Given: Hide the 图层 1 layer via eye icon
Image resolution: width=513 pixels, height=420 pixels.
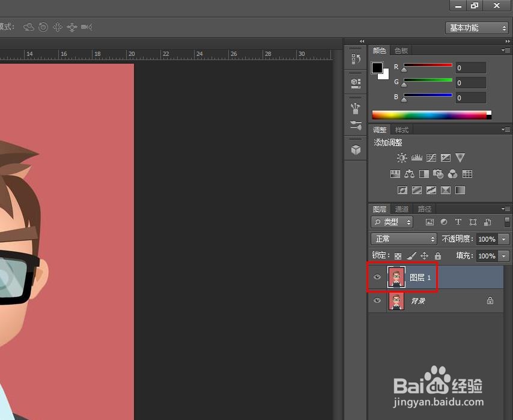Looking at the screenshot, I should click(x=377, y=277).
